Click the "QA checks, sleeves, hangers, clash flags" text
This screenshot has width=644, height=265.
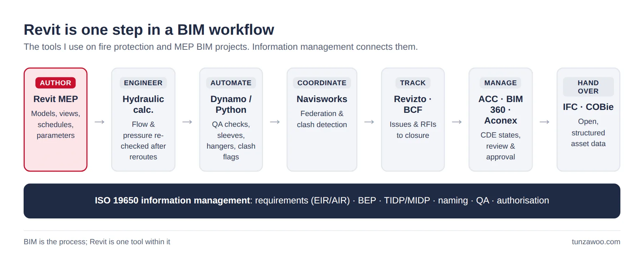231,140
